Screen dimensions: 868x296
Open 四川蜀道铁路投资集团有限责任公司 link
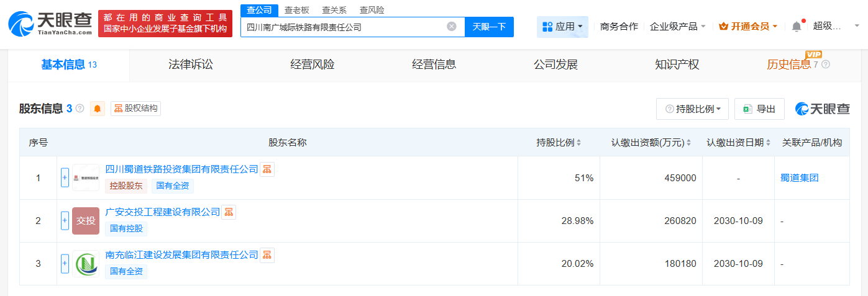pos(181,169)
